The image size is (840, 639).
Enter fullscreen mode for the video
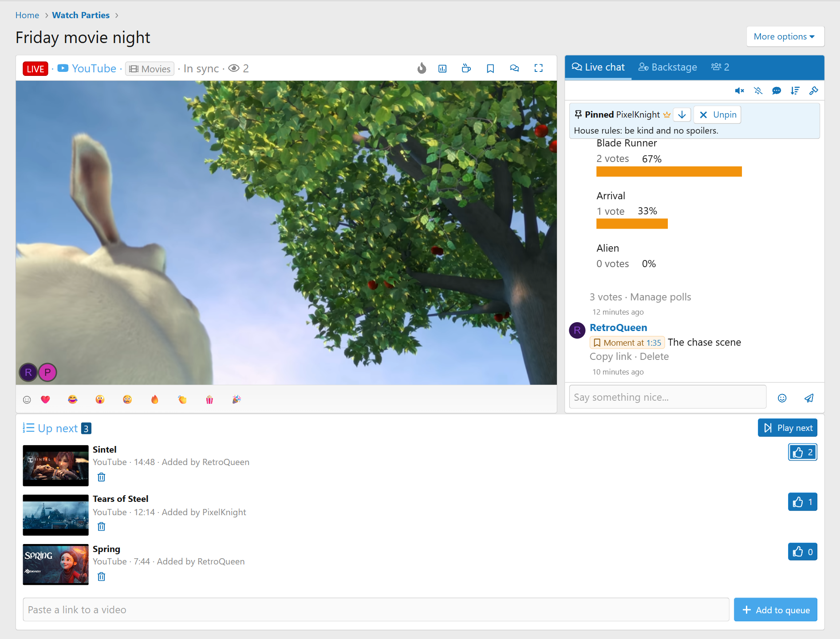click(538, 68)
